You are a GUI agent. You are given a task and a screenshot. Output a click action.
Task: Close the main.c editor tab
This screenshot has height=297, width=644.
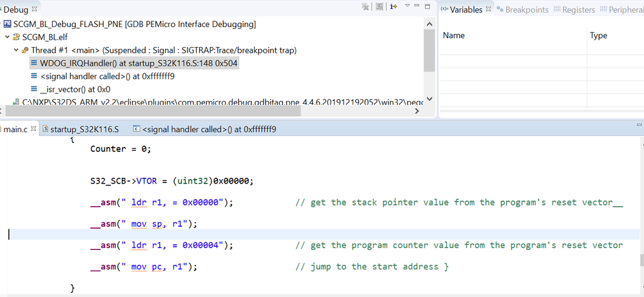[x=34, y=129]
